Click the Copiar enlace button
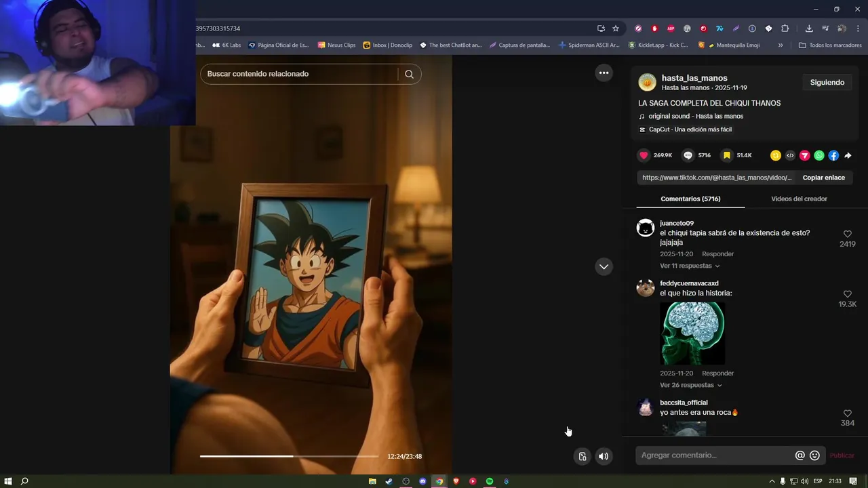868x488 pixels. click(824, 178)
